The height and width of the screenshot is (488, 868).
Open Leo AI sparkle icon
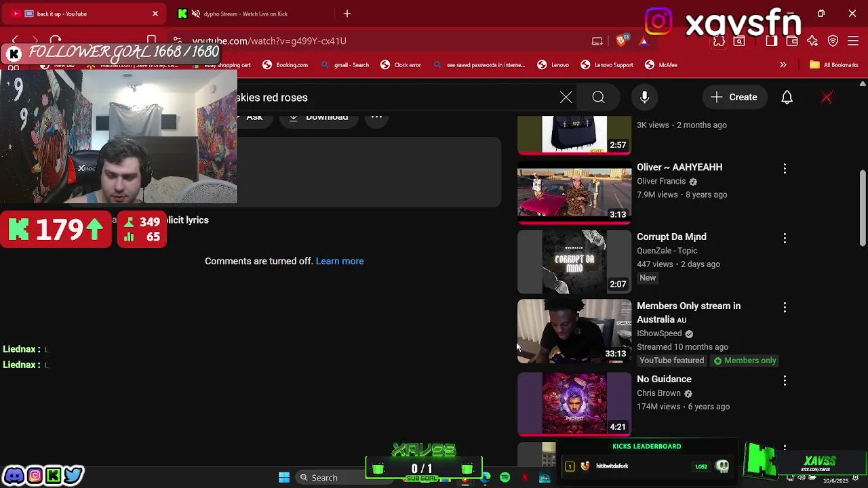(812, 41)
